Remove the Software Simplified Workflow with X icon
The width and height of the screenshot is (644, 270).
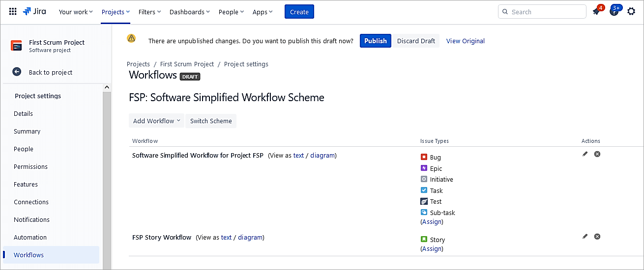point(597,154)
